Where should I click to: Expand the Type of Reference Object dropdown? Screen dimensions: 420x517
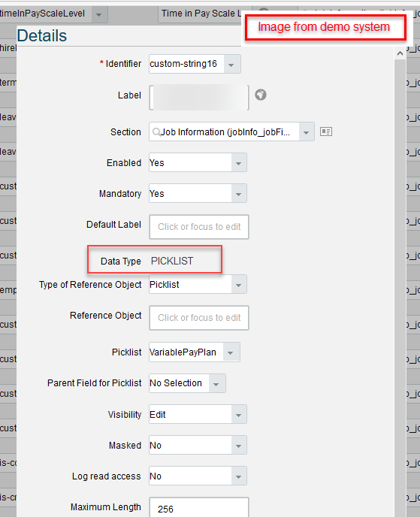click(239, 285)
